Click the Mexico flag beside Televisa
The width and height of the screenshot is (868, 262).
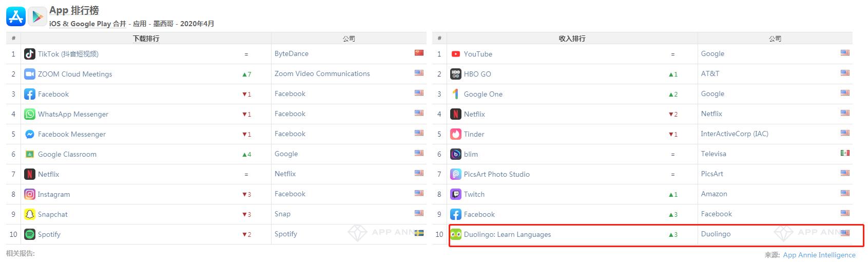(845, 153)
